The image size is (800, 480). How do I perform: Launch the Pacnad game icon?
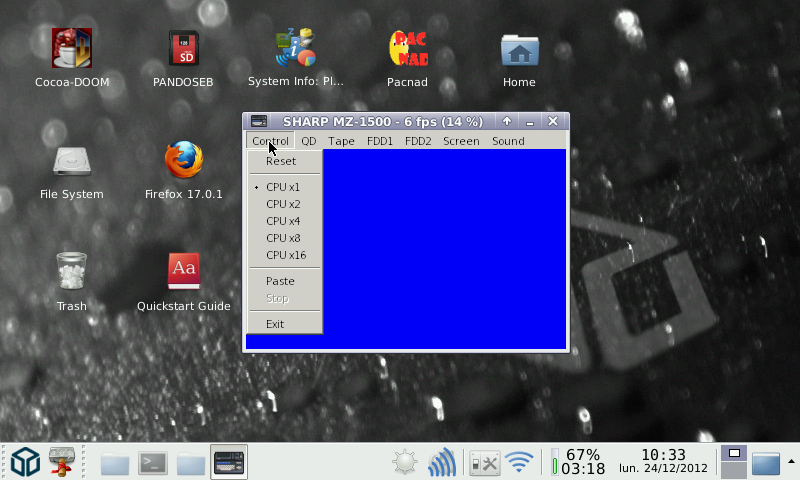[x=408, y=48]
